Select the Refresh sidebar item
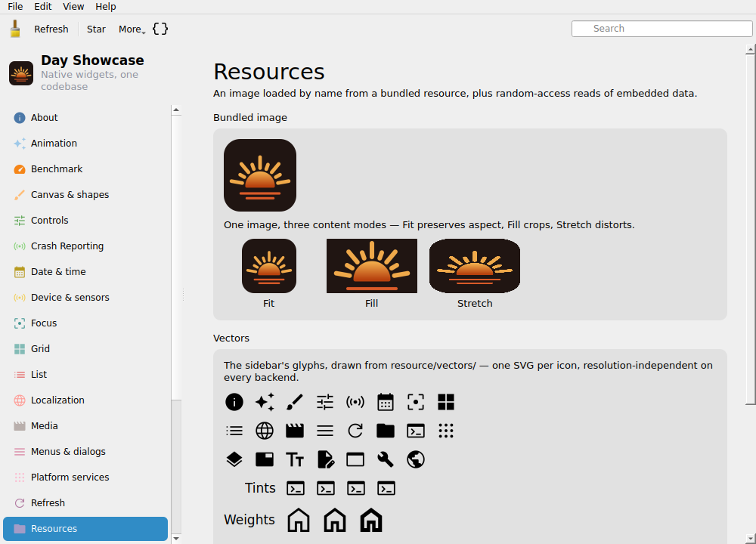 click(x=85, y=503)
